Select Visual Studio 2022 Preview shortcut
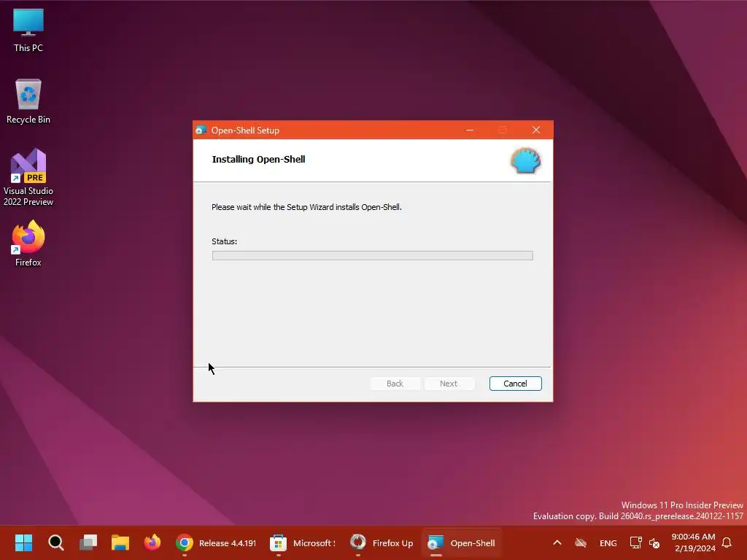 click(x=28, y=178)
